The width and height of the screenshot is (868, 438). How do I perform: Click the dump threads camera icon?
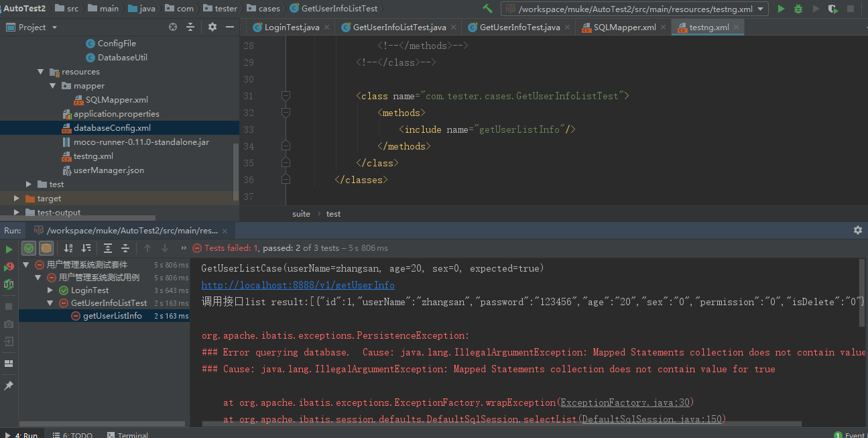pyautogui.click(x=9, y=324)
